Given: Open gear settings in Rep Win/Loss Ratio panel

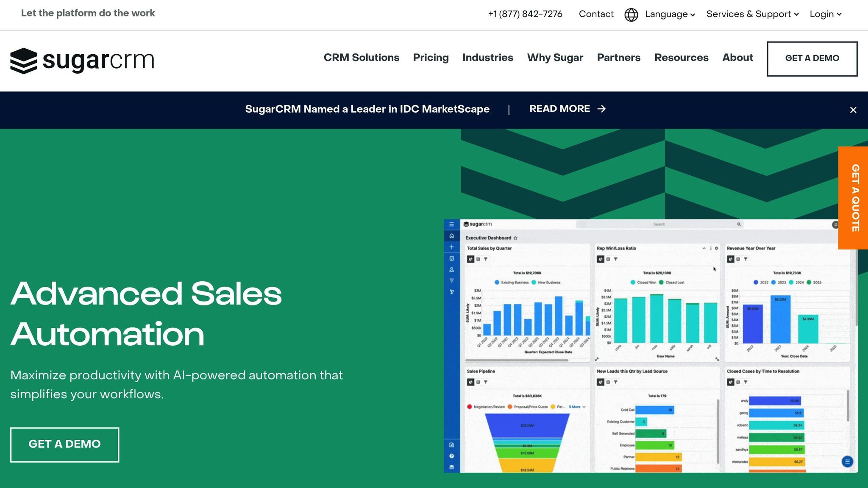Looking at the screenshot, I should click(717, 248).
